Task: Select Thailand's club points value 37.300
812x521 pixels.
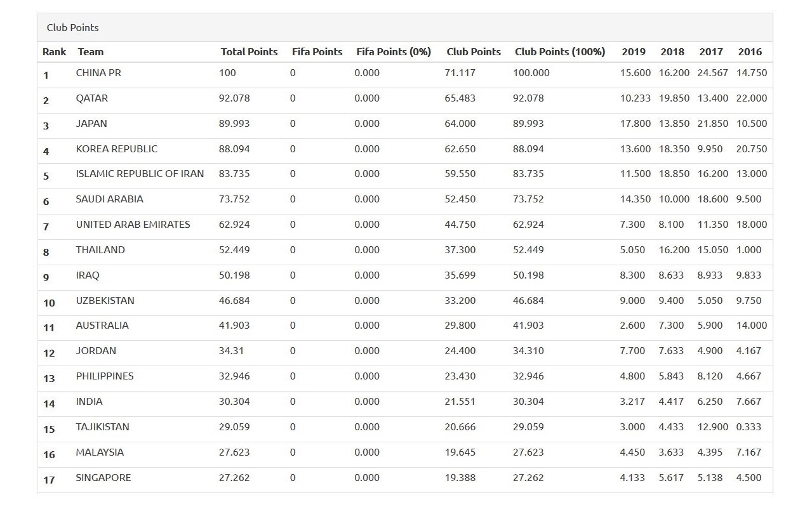Action: (x=460, y=250)
